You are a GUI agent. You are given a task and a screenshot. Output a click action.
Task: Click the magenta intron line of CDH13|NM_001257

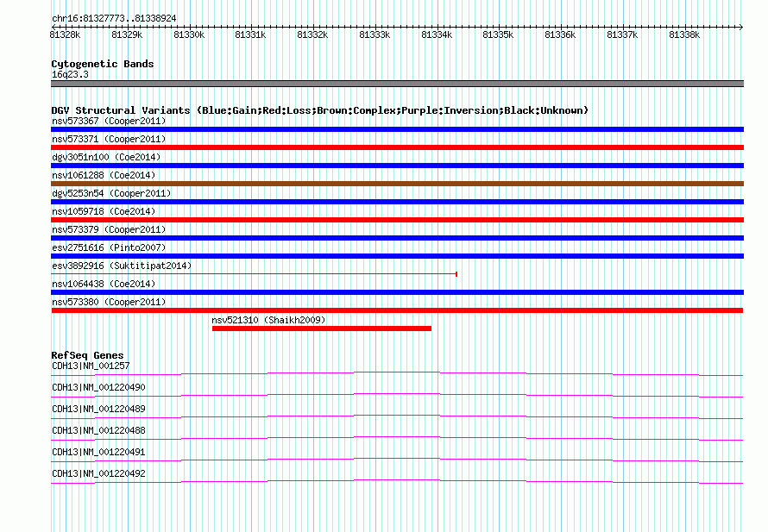[x=397, y=374]
